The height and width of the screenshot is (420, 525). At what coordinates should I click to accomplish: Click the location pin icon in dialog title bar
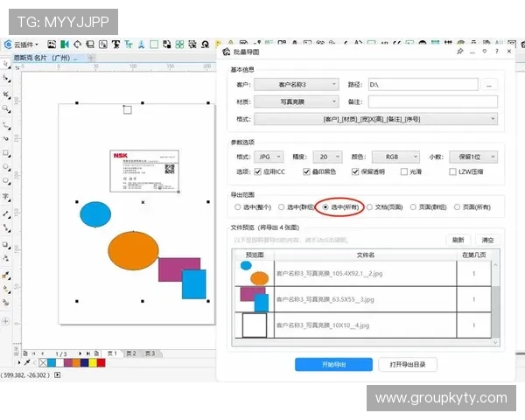point(485,52)
